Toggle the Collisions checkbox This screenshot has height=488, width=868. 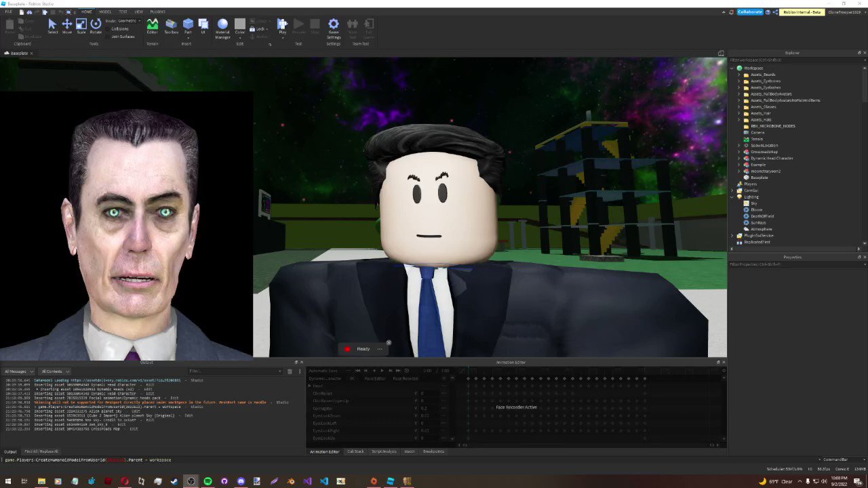[x=107, y=28]
